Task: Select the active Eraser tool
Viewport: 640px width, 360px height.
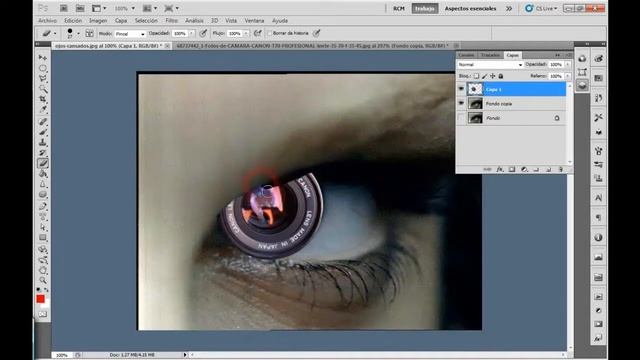Action: pyautogui.click(x=42, y=163)
